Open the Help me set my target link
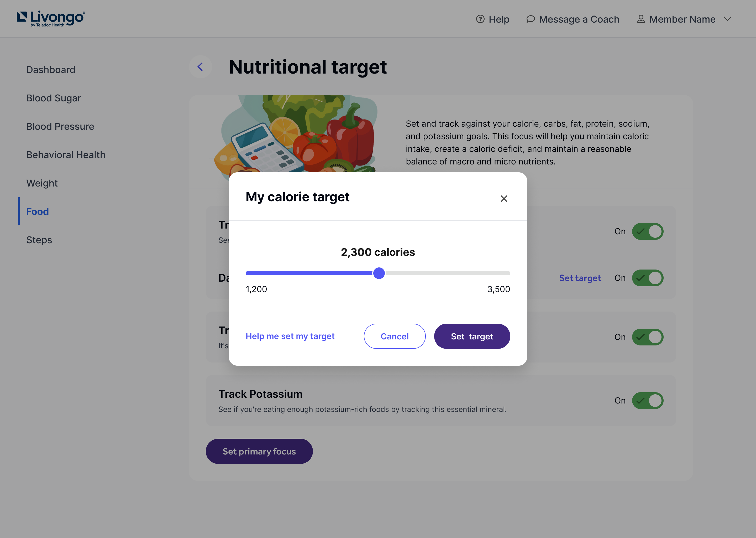Screen dimensions: 756x538 click(290, 336)
